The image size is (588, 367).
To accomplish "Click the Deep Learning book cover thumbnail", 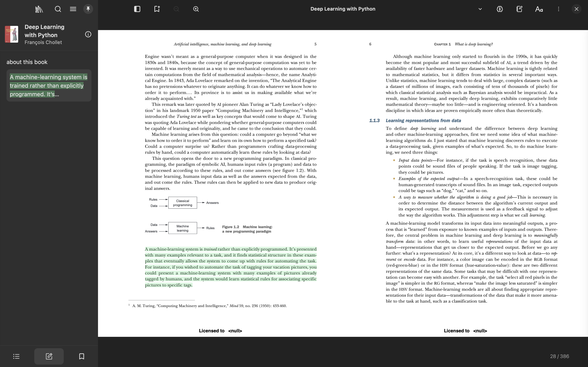I will pyautogui.click(x=12, y=34).
